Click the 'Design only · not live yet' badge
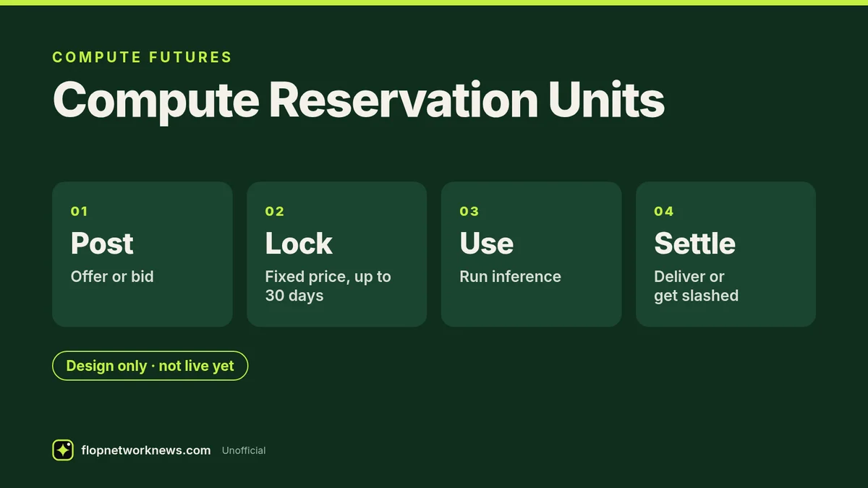The width and height of the screenshot is (868, 488). tap(150, 366)
